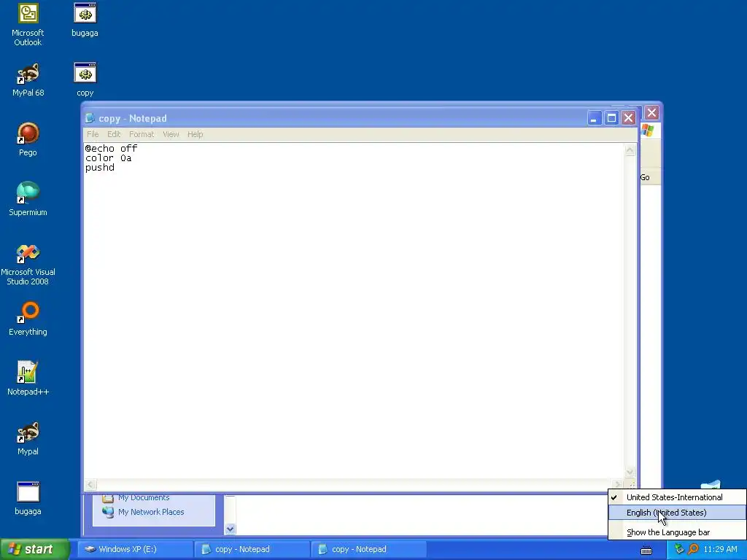Click the Notepad horizontal scrollbar right arrow
This screenshot has width=747, height=560.
(x=617, y=485)
